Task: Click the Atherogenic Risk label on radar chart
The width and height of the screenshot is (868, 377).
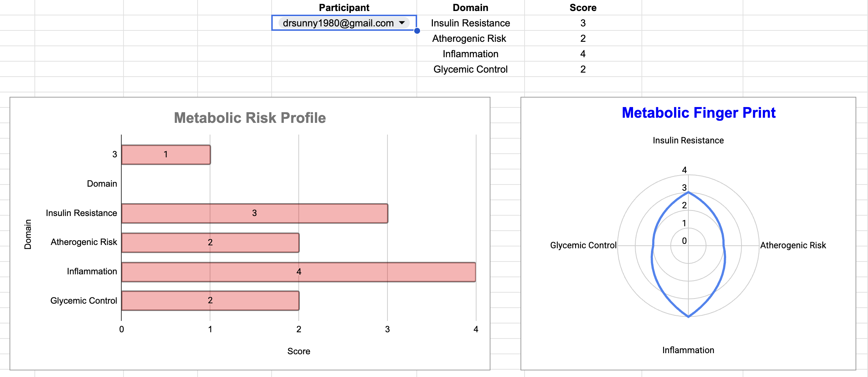Action: coord(794,245)
